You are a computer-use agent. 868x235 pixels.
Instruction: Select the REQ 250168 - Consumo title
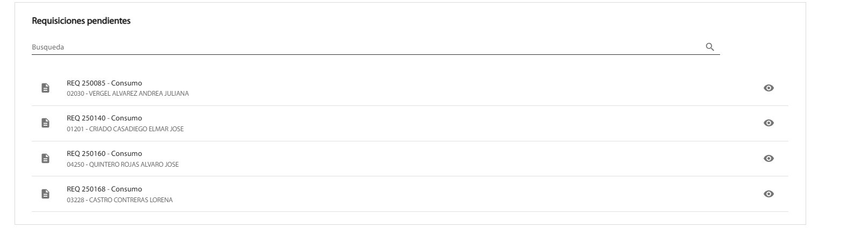pyautogui.click(x=104, y=189)
